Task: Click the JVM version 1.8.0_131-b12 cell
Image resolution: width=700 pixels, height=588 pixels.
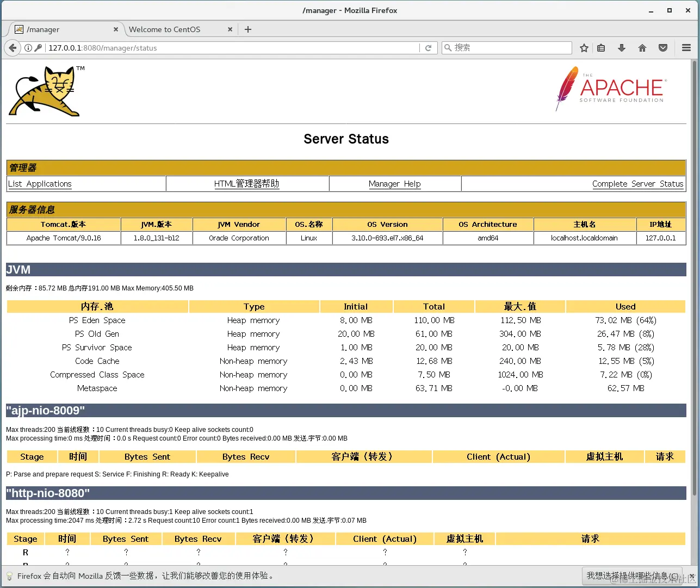Action: tap(157, 238)
